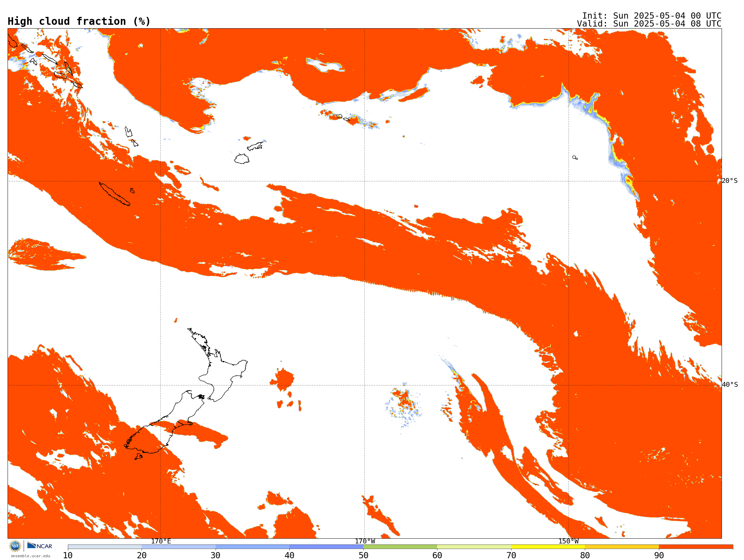This screenshot has width=744, height=560.
Task: Click the colorbar tick label 70
Action: [511, 556]
